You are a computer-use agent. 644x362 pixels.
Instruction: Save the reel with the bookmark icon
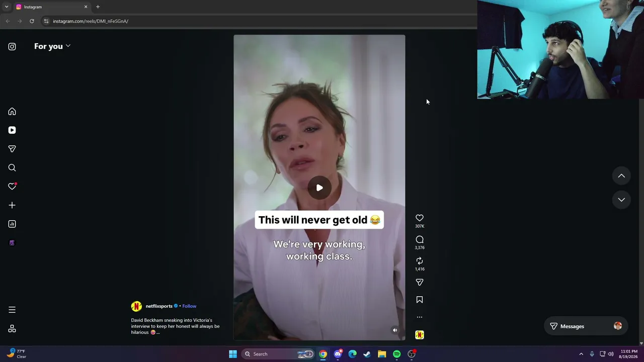click(420, 300)
